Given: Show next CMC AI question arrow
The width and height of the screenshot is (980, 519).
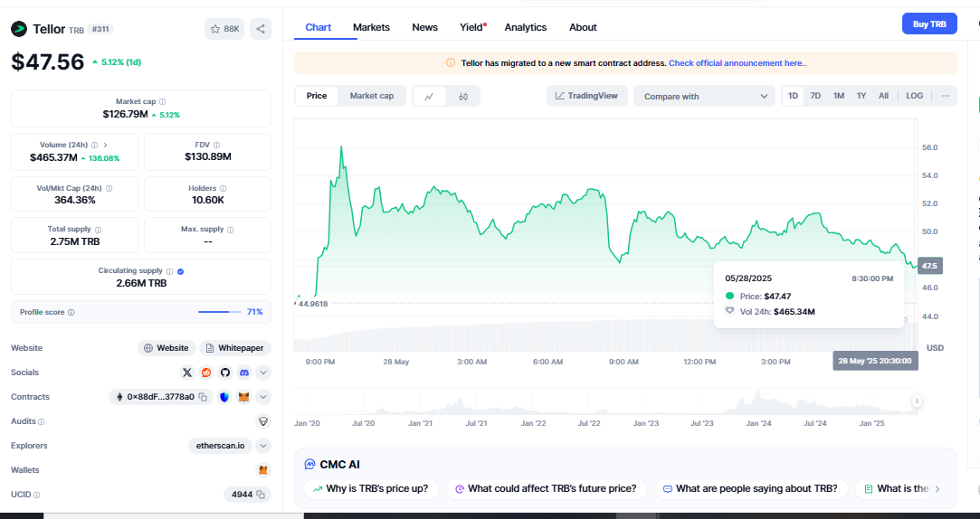Looking at the screenshot, I should pos(937,489).
